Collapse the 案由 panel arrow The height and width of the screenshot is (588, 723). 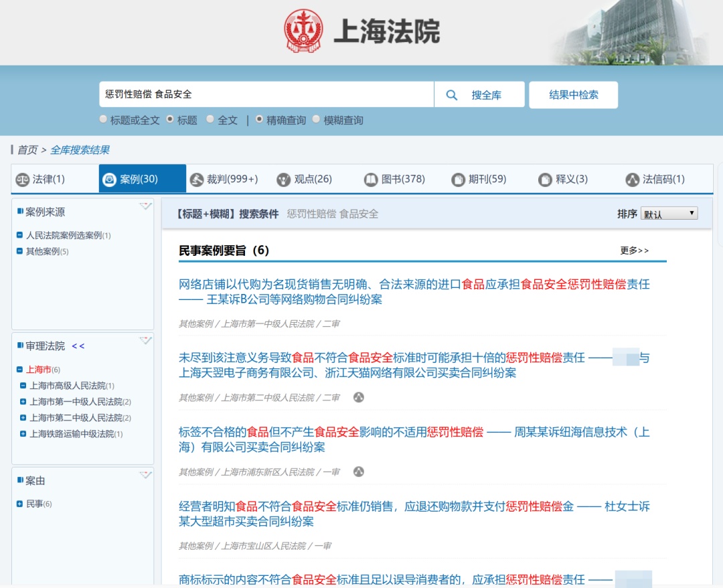(145, 475)
